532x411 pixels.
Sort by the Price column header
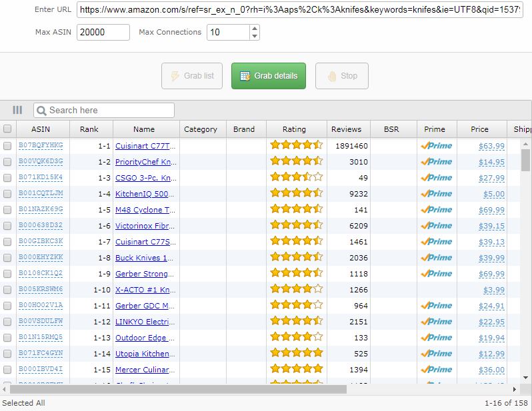pos(479,129)
